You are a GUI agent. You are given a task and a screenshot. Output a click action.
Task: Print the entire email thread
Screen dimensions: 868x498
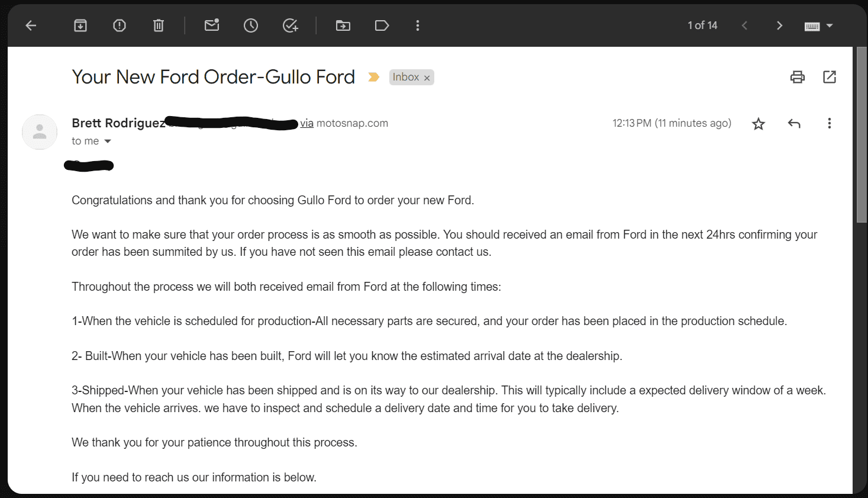(x=798, y=77)
